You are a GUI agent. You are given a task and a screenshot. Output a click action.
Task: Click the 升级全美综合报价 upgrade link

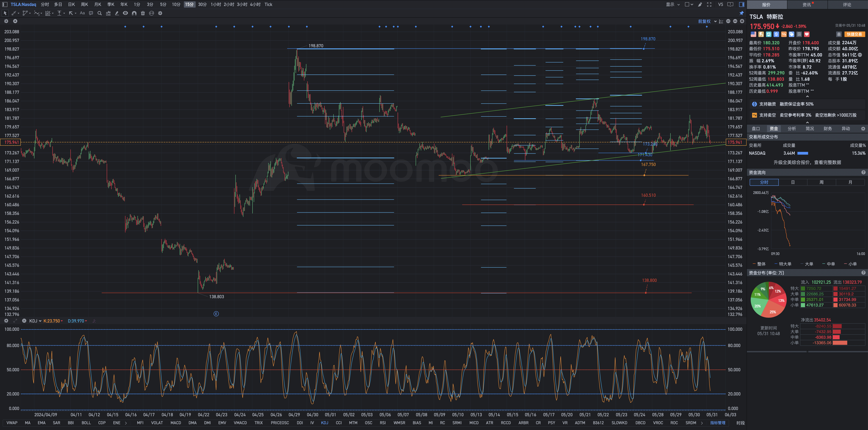pyautogui.click(x=807, y=162)
